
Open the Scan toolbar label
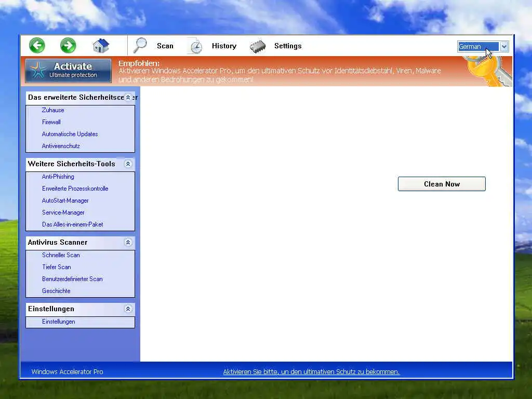tap(165, 46)
